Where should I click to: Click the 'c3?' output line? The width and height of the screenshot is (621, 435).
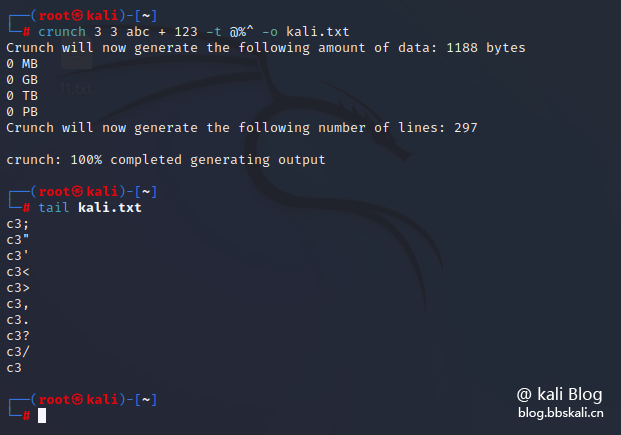tap(18, 335)
